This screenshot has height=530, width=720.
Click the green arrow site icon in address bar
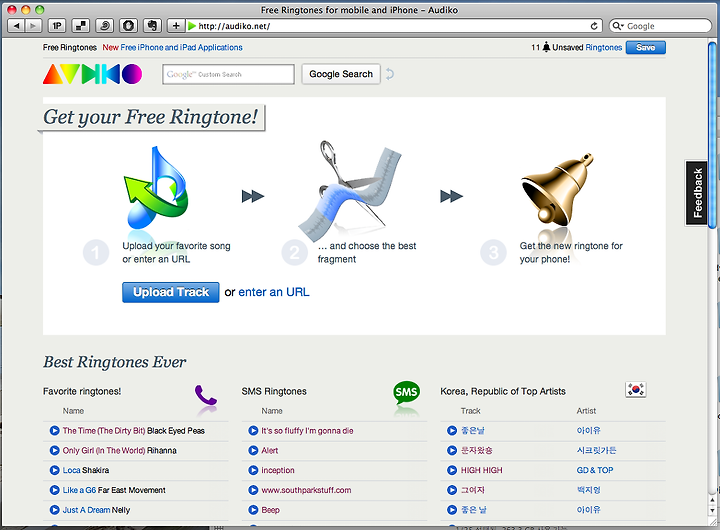192,26
